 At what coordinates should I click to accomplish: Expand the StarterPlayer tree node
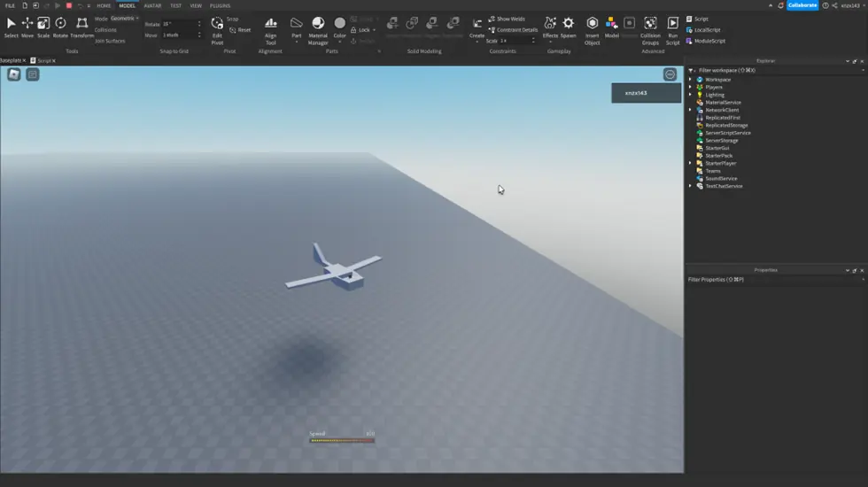[x=690, y=163]
